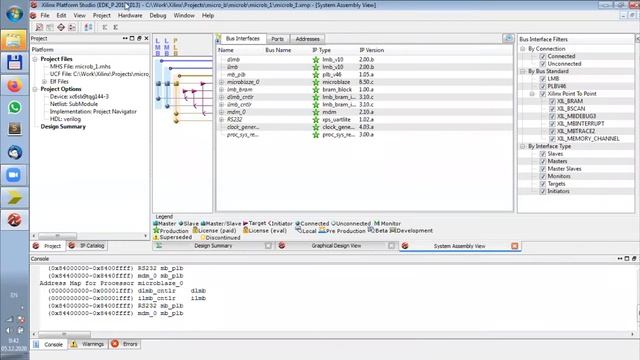Open WhatsApp from the taskbar
Screen dimensions: 640x360
[x=14, y=107]
